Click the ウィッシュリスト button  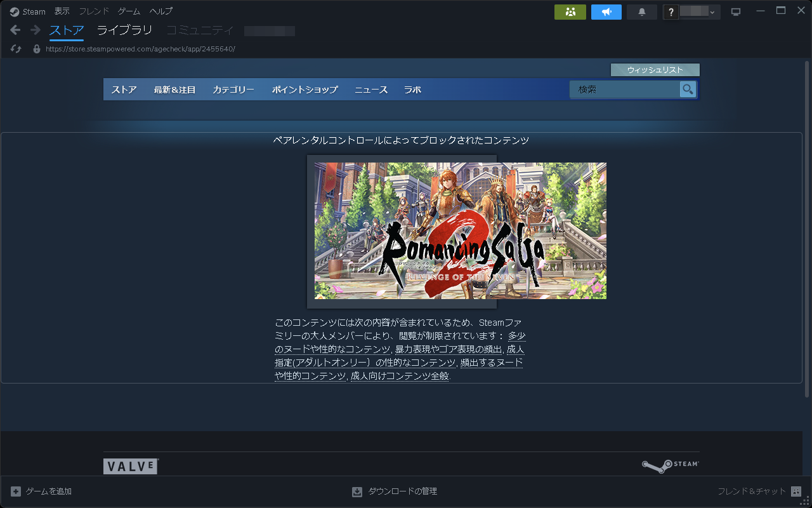click(x=655, y=70)
